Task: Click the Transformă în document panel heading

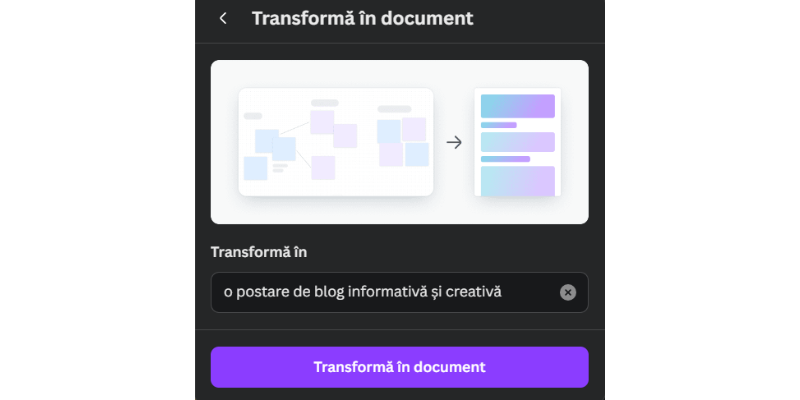Action: [x=362, y=18]
